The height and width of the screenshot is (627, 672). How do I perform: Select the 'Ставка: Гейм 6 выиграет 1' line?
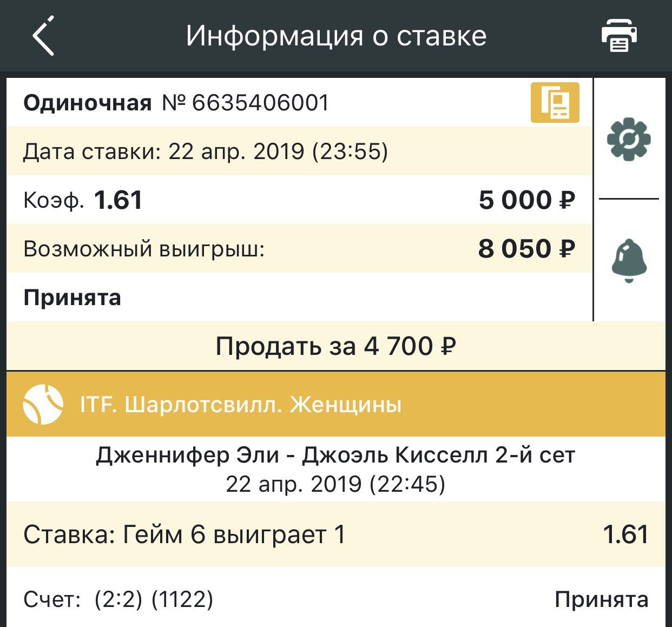(x=185, y=534)
